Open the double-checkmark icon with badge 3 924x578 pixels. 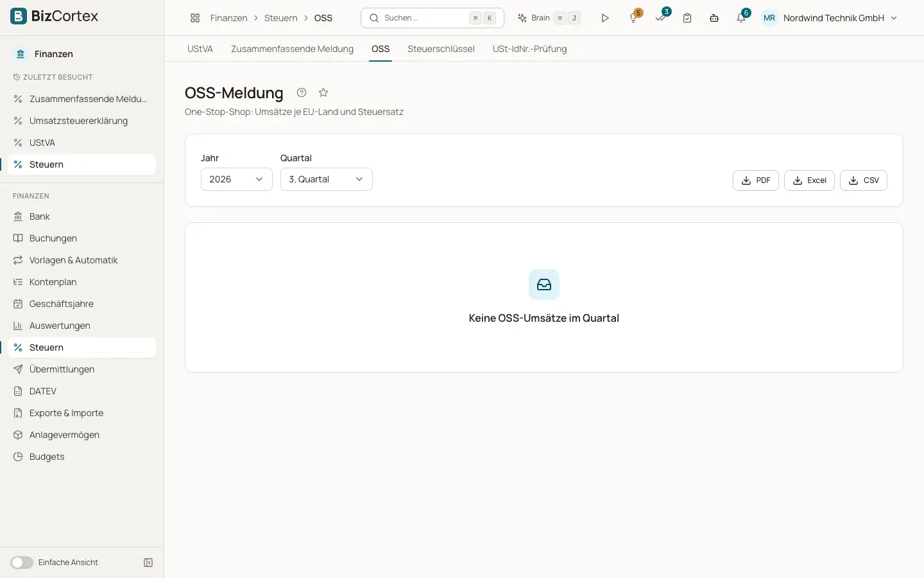tap(661, 18)
